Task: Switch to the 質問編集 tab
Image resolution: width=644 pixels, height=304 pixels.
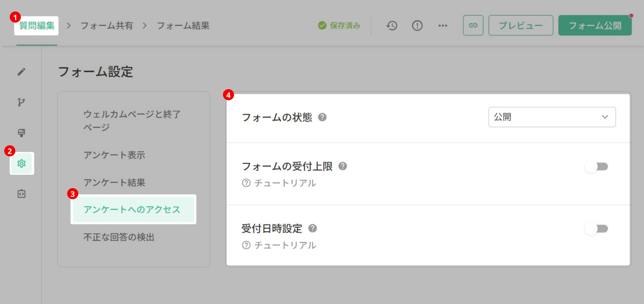Action: pyautogui.click(x=36, y=25)
